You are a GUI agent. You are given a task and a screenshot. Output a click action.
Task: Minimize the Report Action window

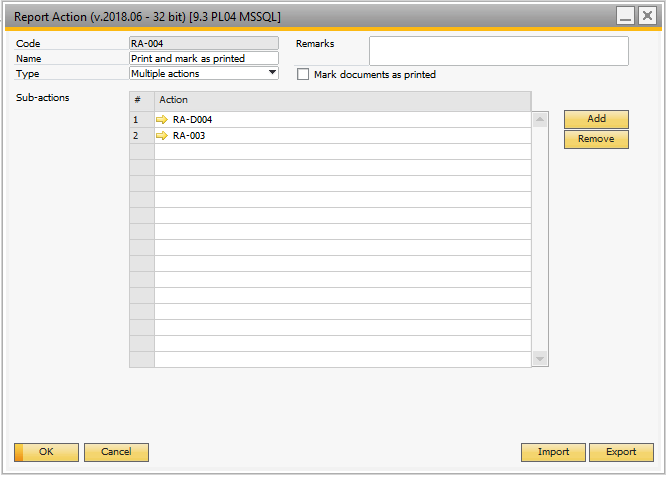tap(625, 16)
